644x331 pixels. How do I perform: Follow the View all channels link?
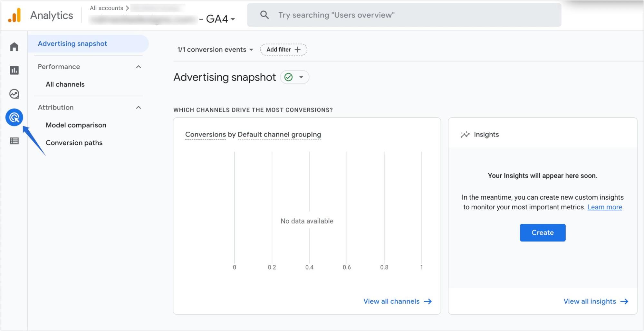point(391,301)
